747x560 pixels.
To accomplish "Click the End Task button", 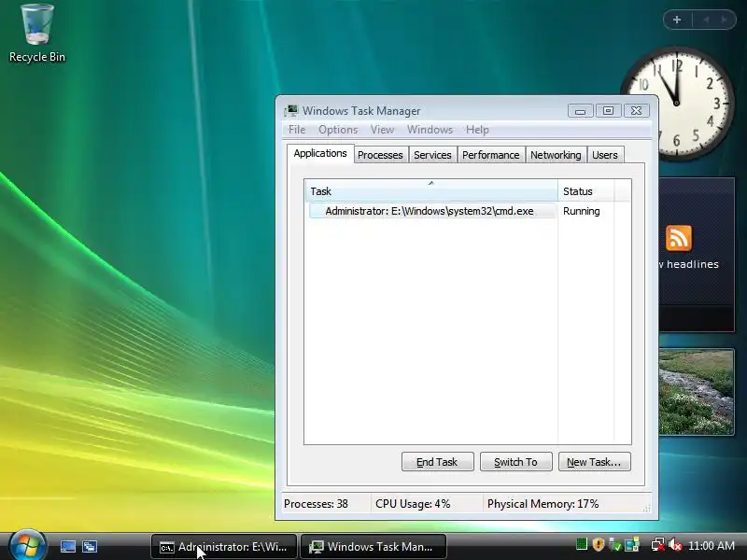I will [x=437, y=462].
